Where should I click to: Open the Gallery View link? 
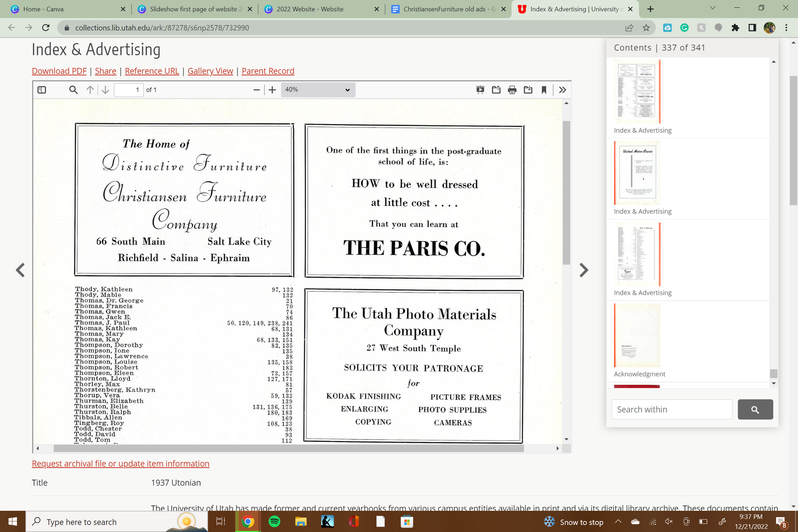[x=210, y=71]
